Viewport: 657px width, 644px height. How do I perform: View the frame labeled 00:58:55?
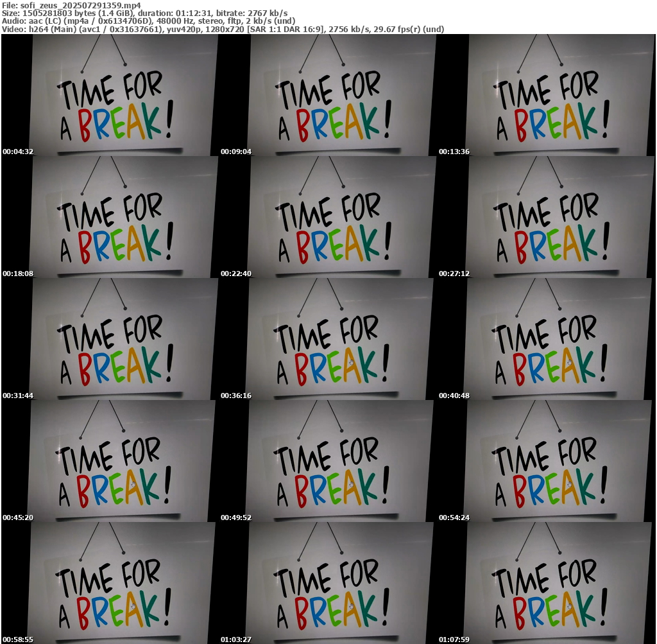(x=110, y=583)
